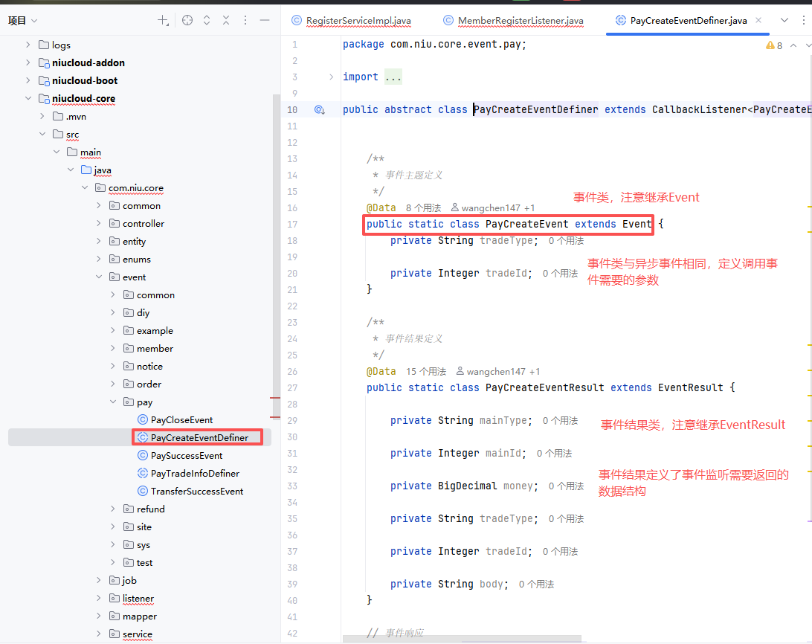The image size is (812, 644).
Task: Close the PayCreateEventDefiner.java tab
Action: 758,20
